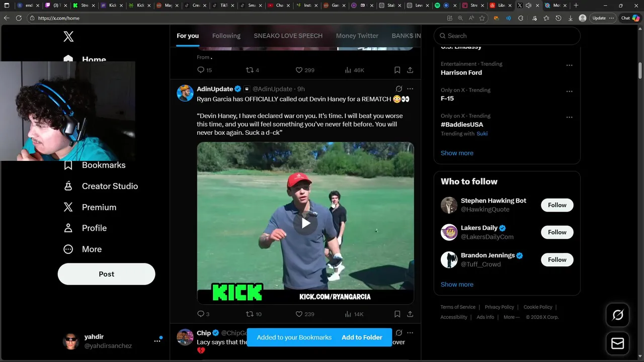Screen dimensions: 644x362
Task: Click the Post button
Action: 106,274
